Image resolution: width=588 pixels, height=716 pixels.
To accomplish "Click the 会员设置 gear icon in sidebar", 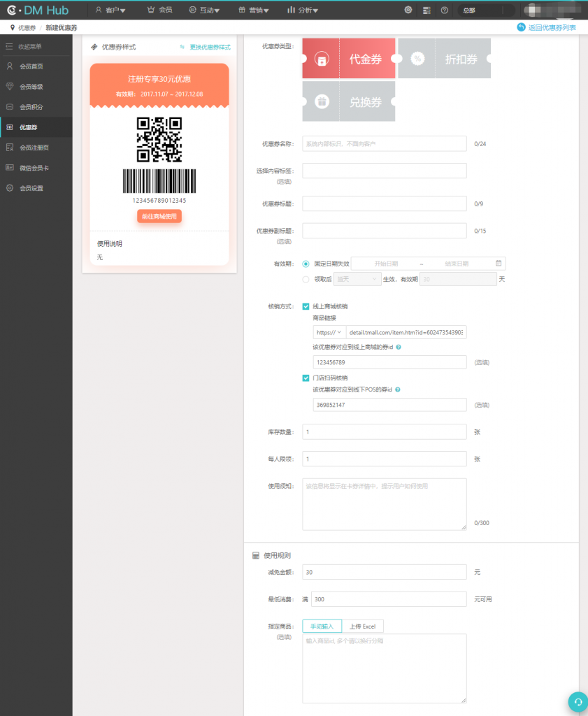I will [x=9, y=188].
